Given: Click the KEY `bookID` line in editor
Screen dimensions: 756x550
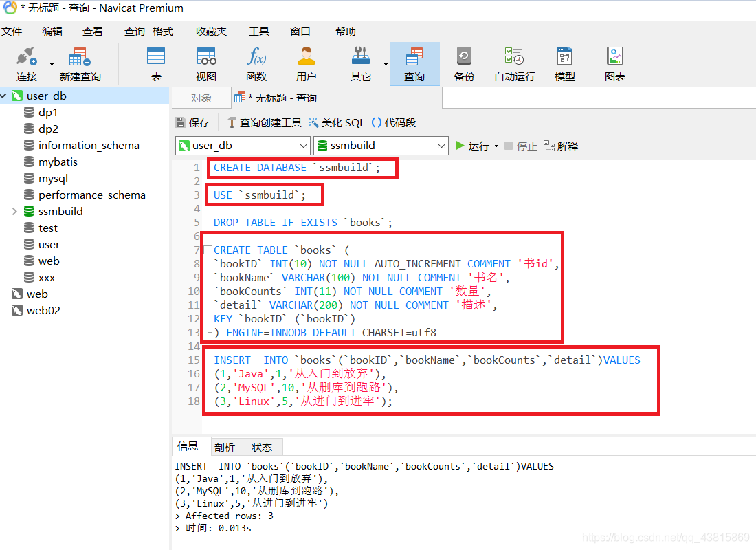Looking at the screenshot, I should [x=285, y=319].
